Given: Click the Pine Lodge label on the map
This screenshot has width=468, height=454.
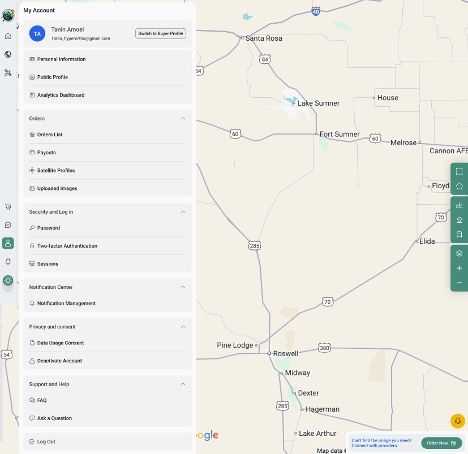Looking at the screenshot, I should [235, 345].
